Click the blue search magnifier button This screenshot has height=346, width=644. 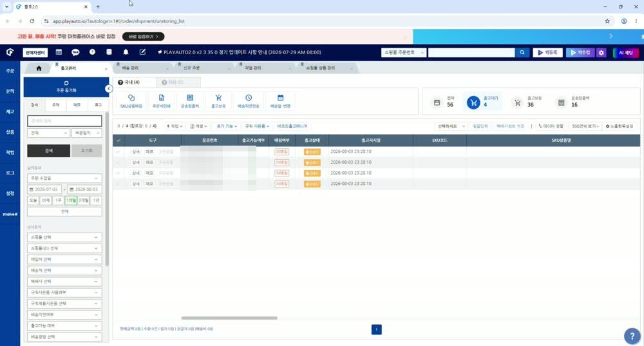[x=522, y=53]
